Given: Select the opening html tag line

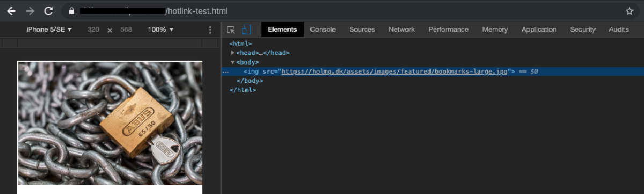Looking at the screenshot, I should (240, 44).
